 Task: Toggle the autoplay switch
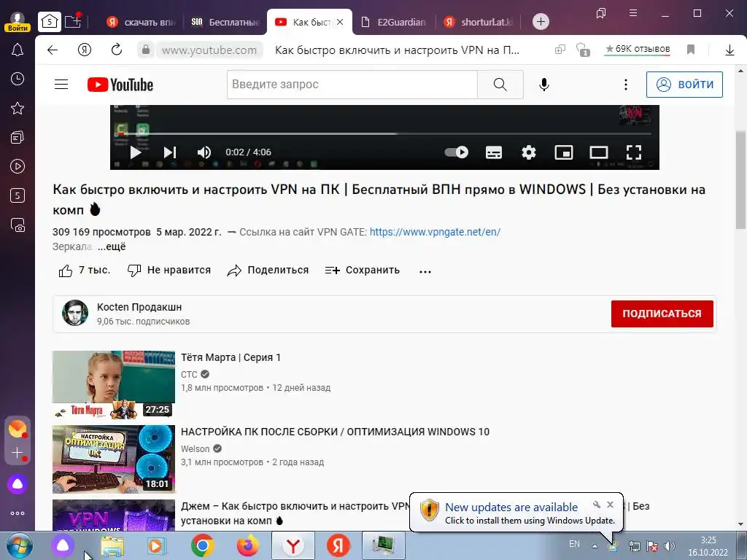[457, 152]
